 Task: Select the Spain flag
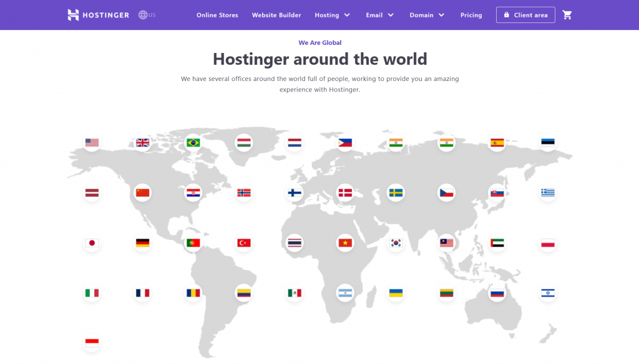[x=497, y=143]
